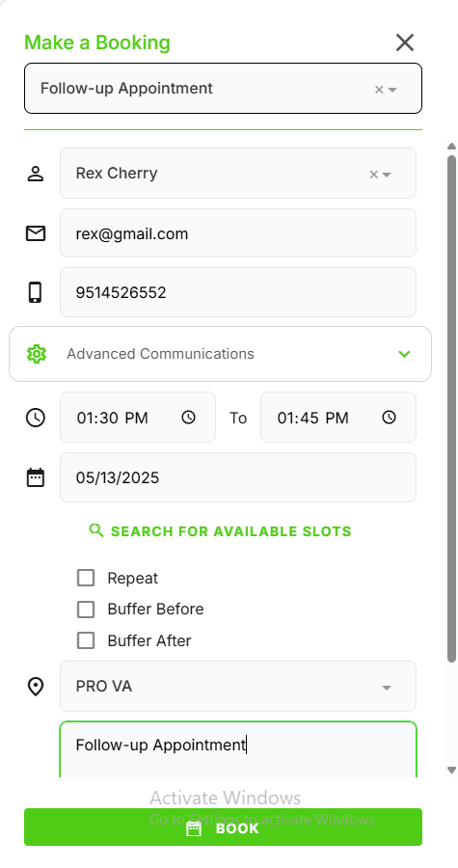Open the Follow-up Appointment service dropdown arrow
458x868 pixels.
(392, 90)
